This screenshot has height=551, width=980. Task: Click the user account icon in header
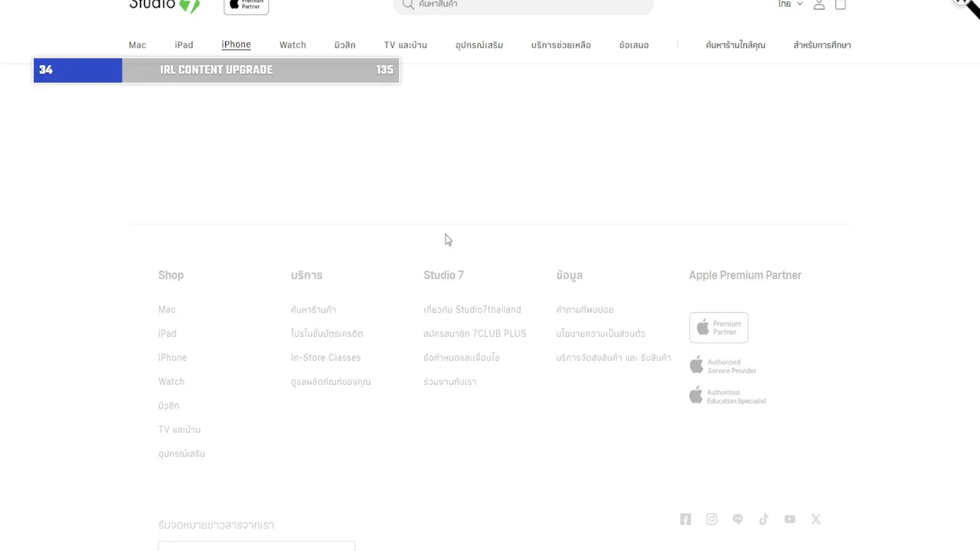coord(819,5)
